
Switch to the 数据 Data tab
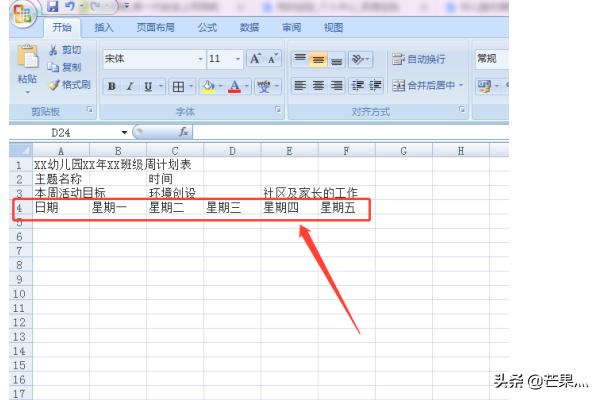point(249,28)
